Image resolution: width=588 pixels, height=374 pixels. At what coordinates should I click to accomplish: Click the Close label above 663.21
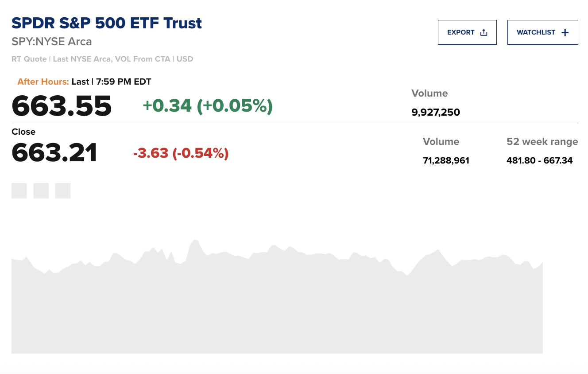pyautogui.click(x=23, y=132)
